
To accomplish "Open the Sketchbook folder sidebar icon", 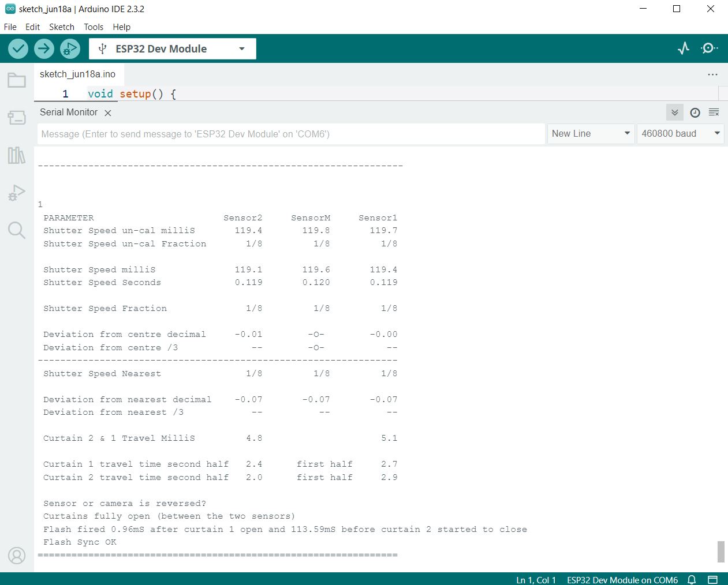I will (x=17, y=80).
